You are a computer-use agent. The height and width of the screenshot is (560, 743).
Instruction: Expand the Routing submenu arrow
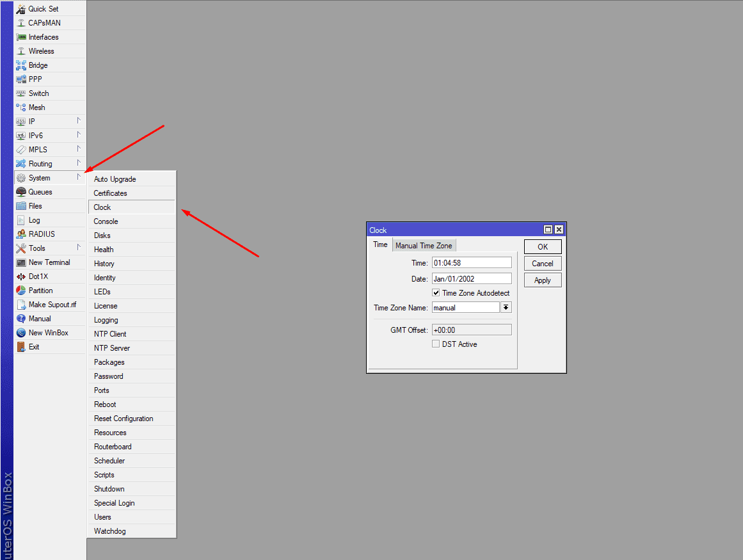79,163
